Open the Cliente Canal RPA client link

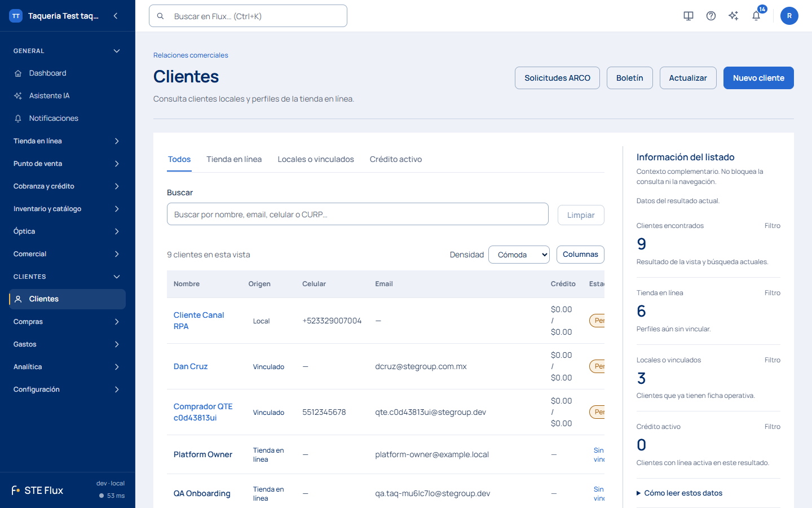point(198,321)
